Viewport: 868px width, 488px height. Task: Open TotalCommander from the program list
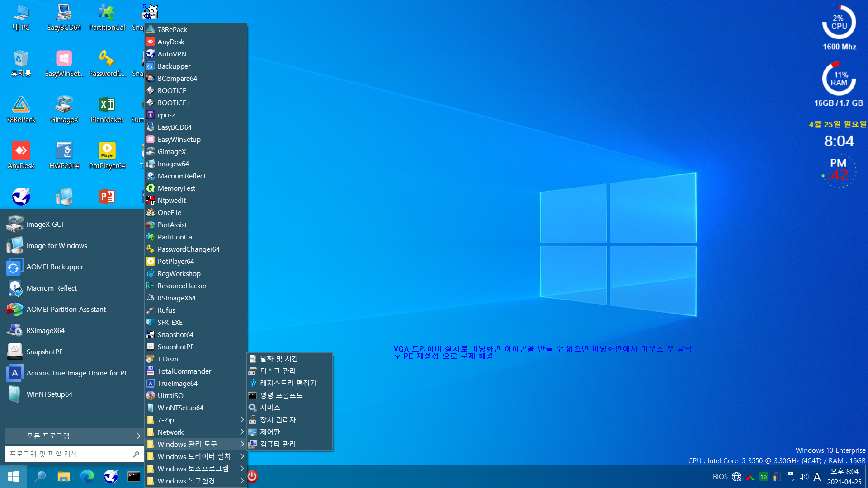196,371
